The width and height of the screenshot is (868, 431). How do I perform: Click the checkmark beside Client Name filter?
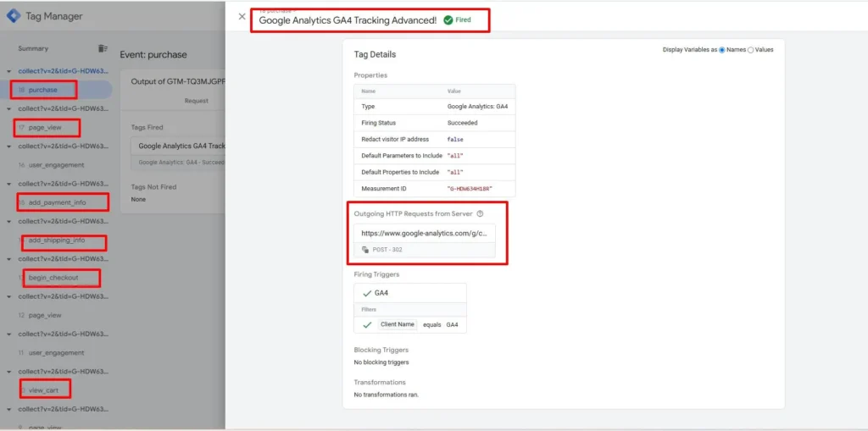point(366,325)
